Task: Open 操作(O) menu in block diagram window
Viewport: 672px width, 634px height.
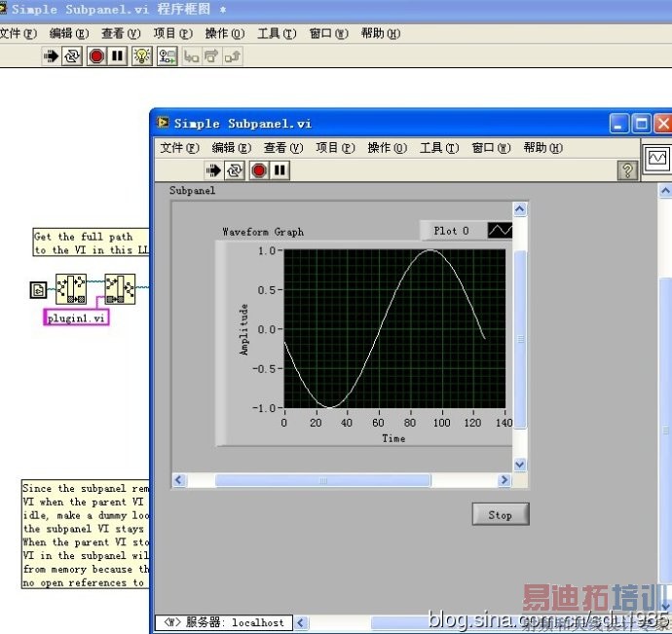Action: [225, 33]
